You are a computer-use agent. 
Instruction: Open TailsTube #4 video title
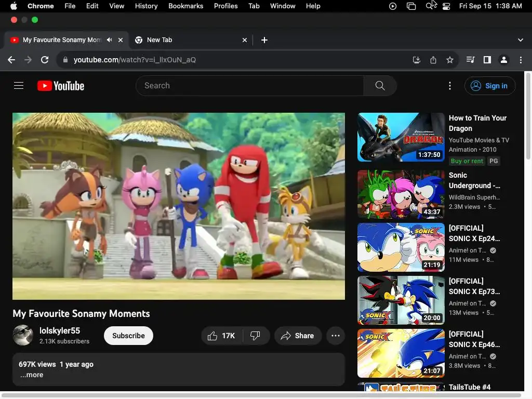click(470, 387)
